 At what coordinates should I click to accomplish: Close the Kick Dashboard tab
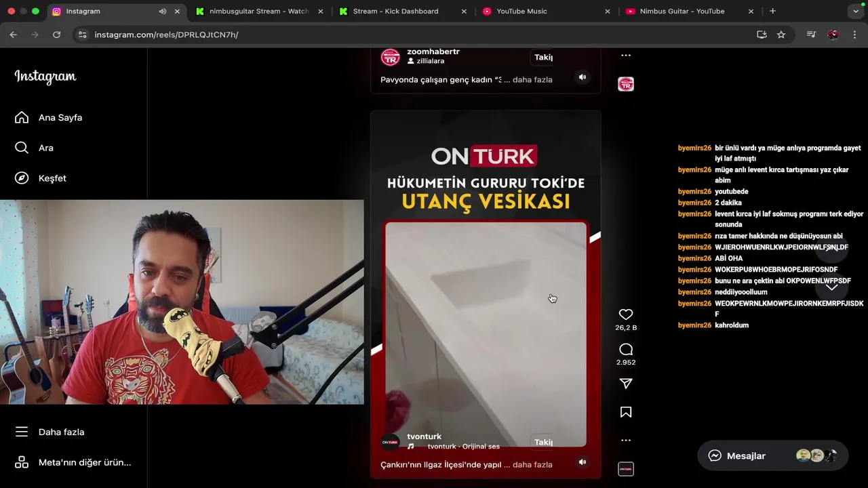pyautogui.click(x=464, y=12)
